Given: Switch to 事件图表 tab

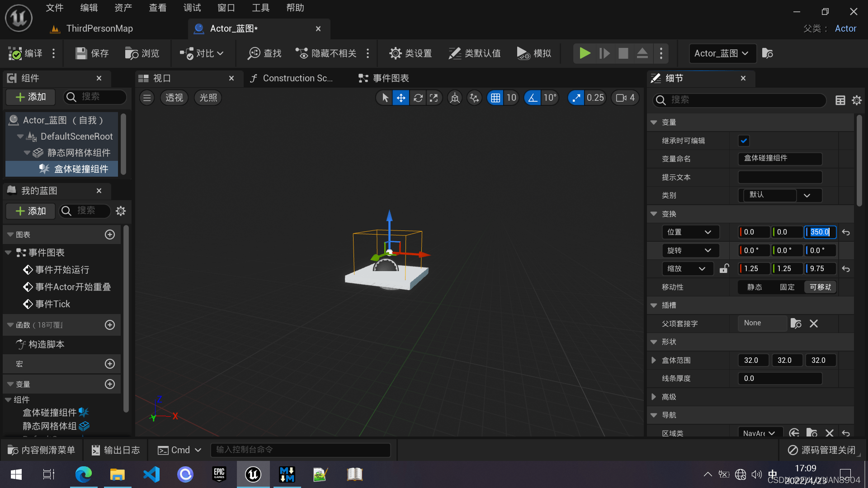Looking at the screenshot, I should click(383, 78).
